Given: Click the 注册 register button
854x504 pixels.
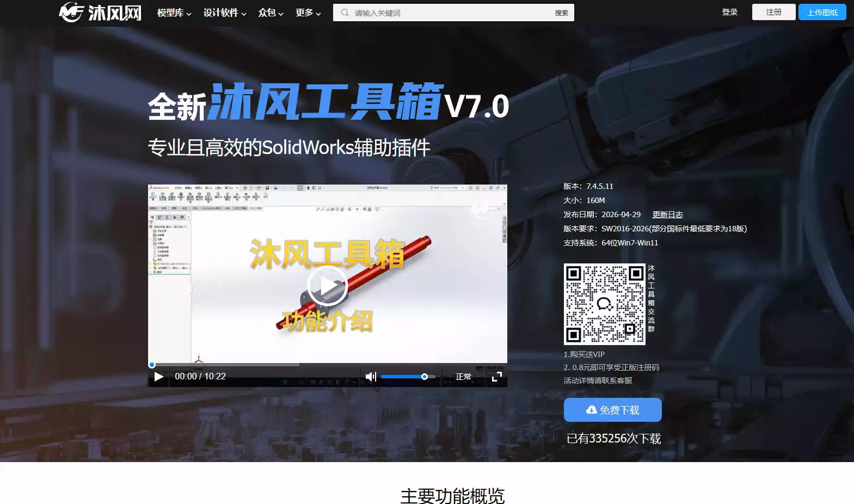Looking at the screenshot, I should [773, 12].
